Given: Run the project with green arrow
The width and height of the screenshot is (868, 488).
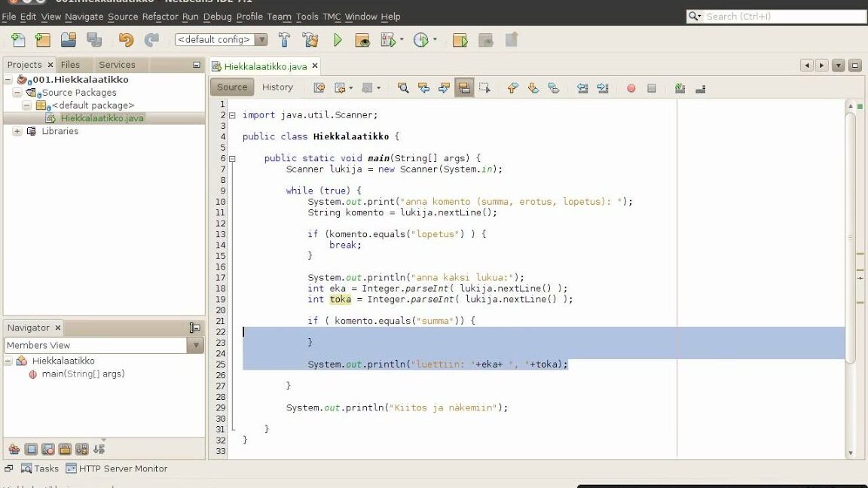Looking at the screenshot, I should pos(338,40).
